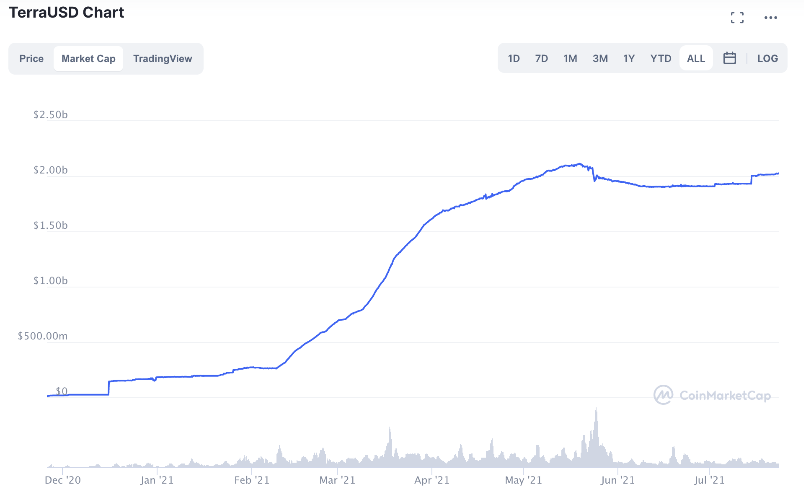Open the fullscreen chart view icon
805x500 pixels.
(737, 17)
